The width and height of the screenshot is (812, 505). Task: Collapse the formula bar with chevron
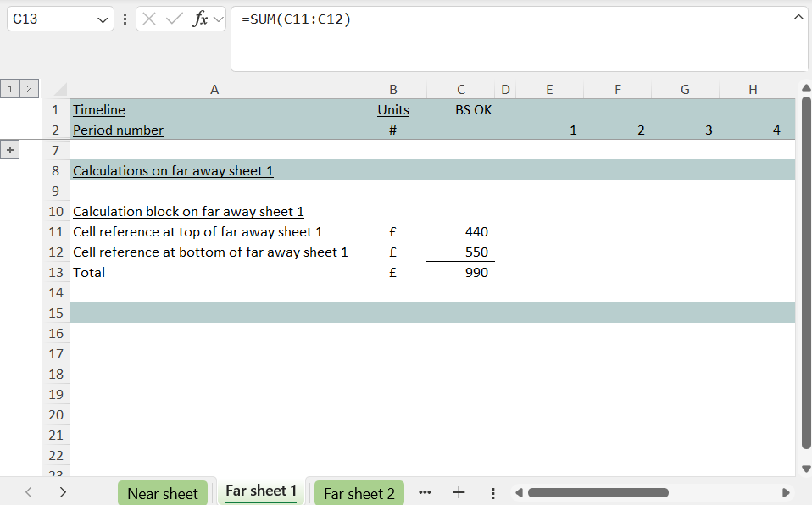(x=798, y=18)
